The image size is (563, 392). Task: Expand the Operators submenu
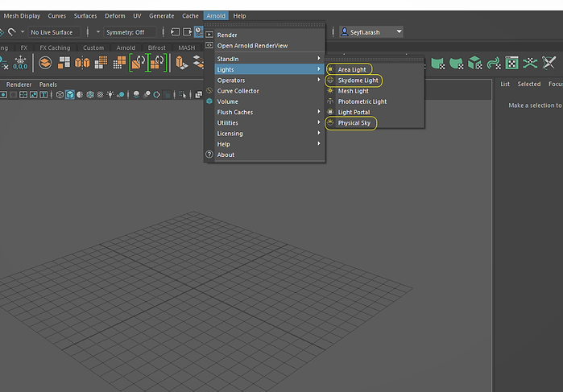[x=264, y=80]
